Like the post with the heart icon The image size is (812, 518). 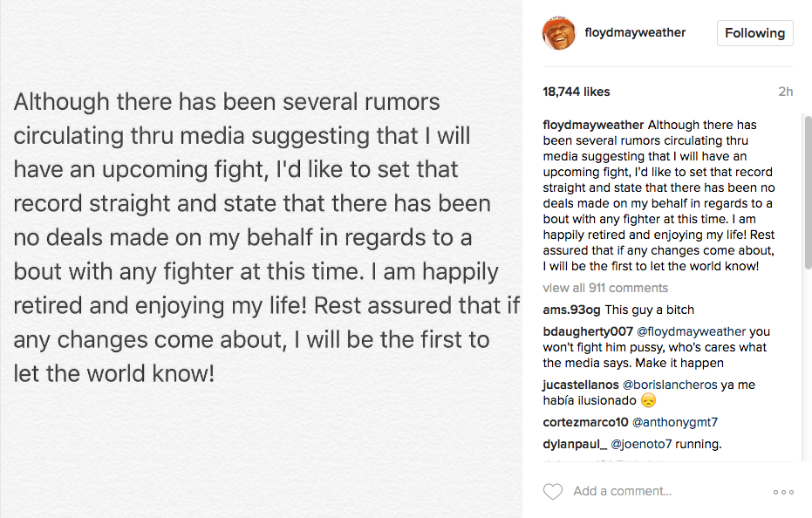553,492
